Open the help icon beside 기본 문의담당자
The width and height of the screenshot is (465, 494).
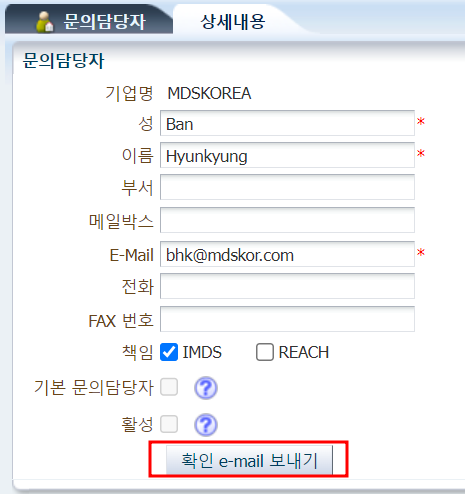(x=206, y=388)
